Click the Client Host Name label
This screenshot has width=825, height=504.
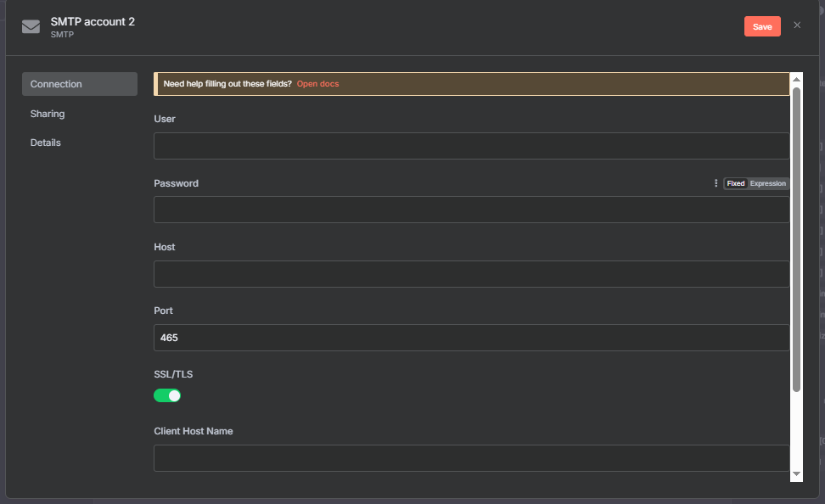coord(194,431)
